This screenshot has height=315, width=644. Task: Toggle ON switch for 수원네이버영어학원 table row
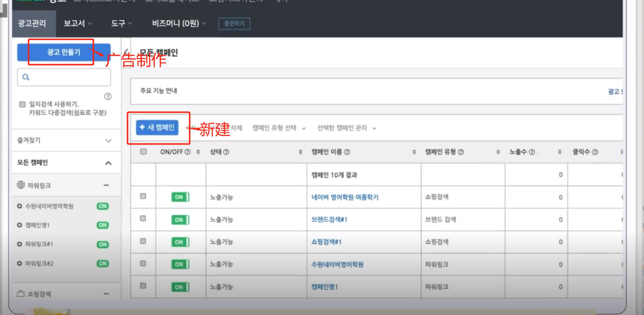(180, 264)
